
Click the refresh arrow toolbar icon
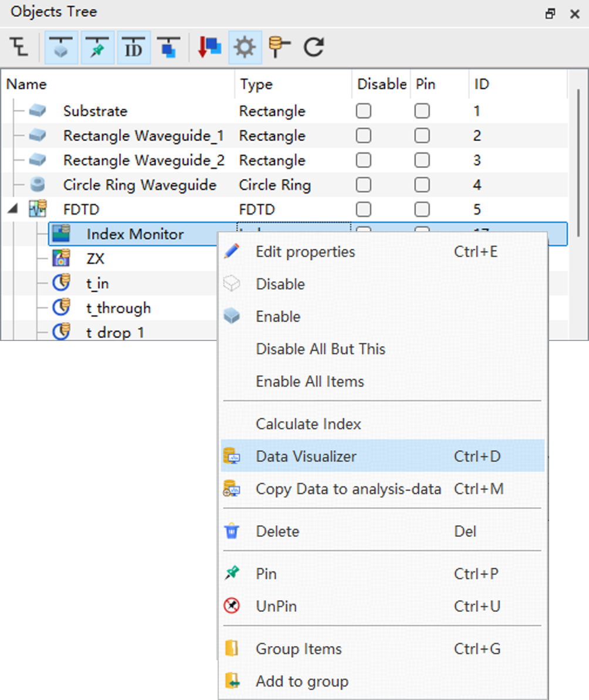tap(314, 48)
